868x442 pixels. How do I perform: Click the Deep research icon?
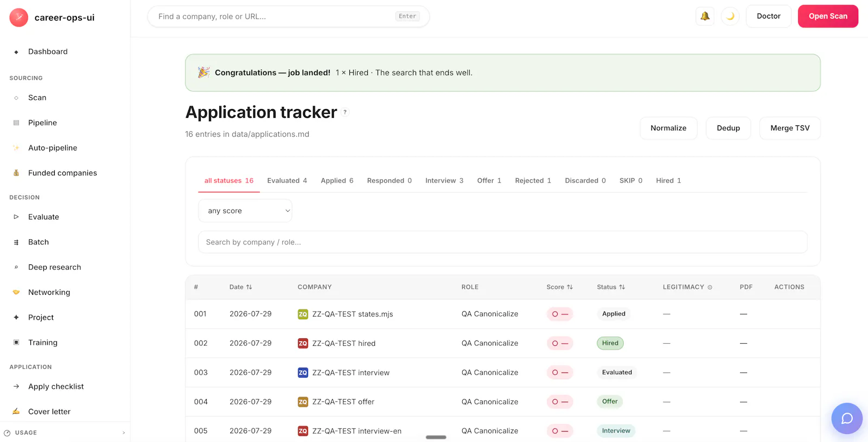tap(16, 267)
